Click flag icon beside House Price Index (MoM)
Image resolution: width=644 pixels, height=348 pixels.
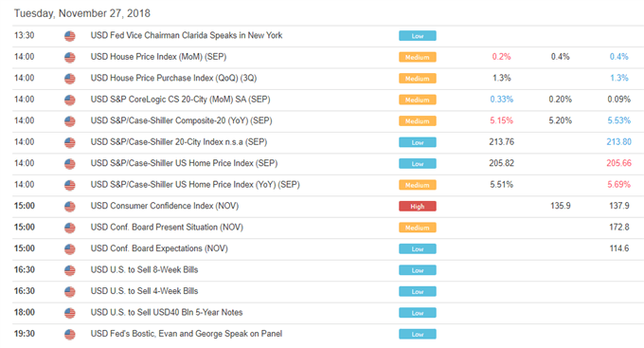[70, 57]
